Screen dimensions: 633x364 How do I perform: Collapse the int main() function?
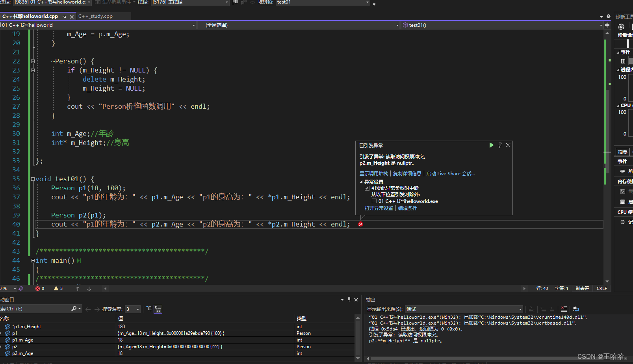(33, 260)
